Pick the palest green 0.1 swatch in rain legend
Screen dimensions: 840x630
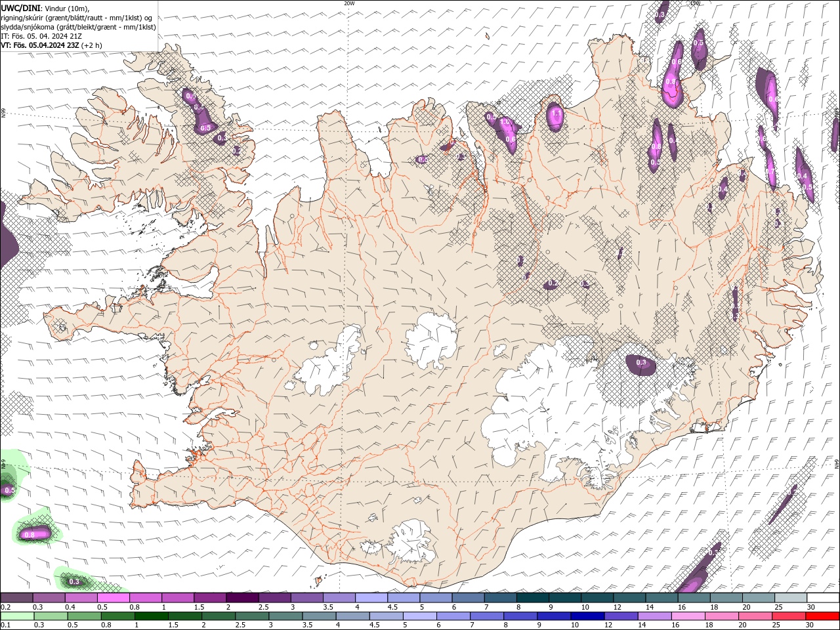[17, 616]
